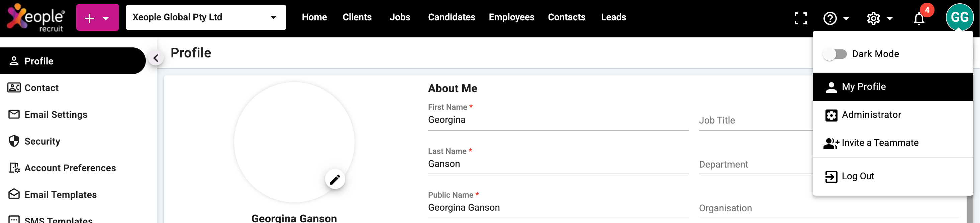Click the pink plus add button

coord(97,18)
